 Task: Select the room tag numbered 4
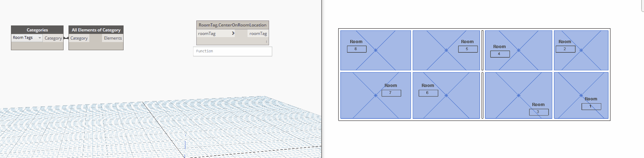click(500, 54)
